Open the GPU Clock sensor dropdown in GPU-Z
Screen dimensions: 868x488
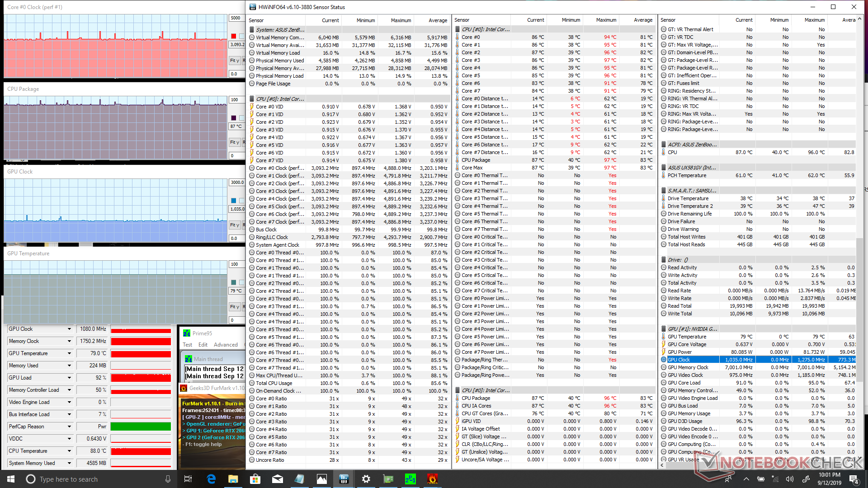point(69,329)
